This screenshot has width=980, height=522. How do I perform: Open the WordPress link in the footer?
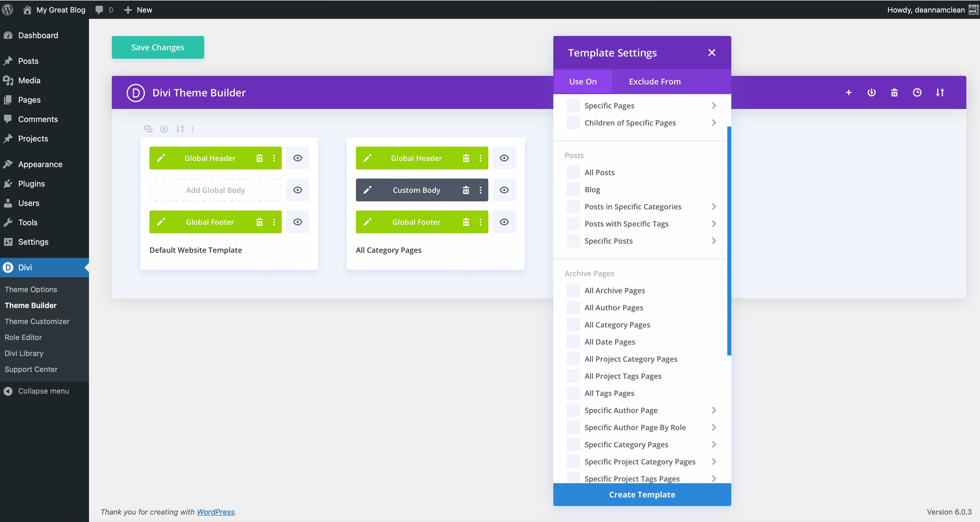point(215,512)
